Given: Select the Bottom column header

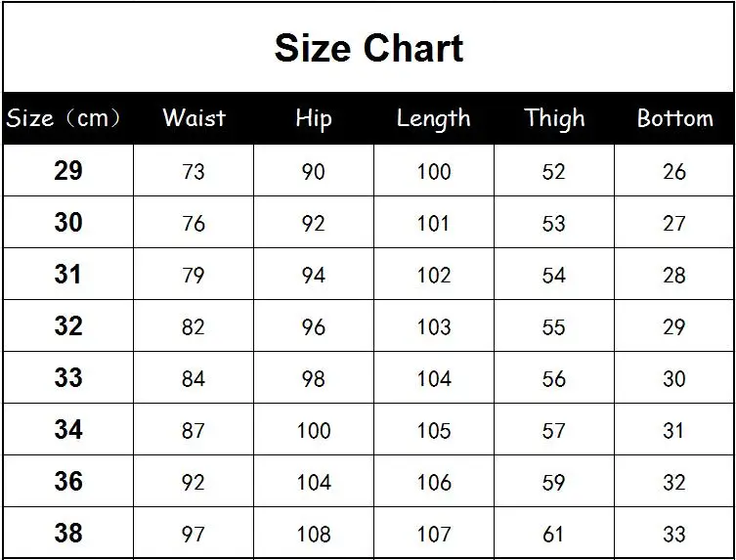Looking at the screenshot, I should coord(675,118).
